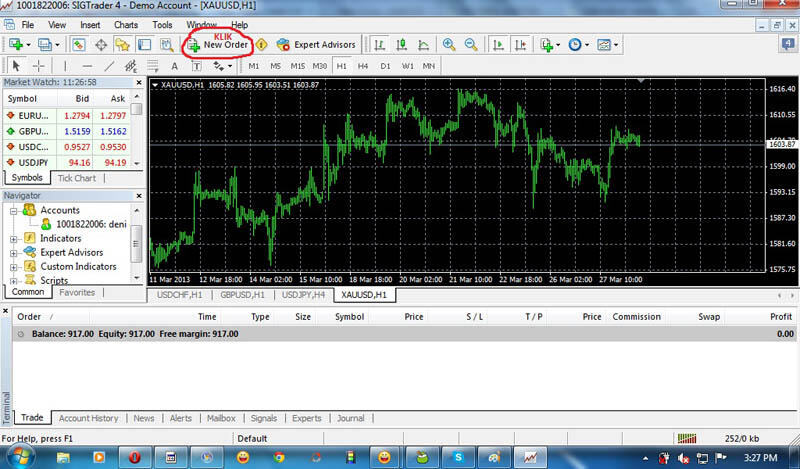Open the Templates dropdown arrow
The width and height of the screenshot is (800, 469).
pyautogui.click(x=616, y=45)
